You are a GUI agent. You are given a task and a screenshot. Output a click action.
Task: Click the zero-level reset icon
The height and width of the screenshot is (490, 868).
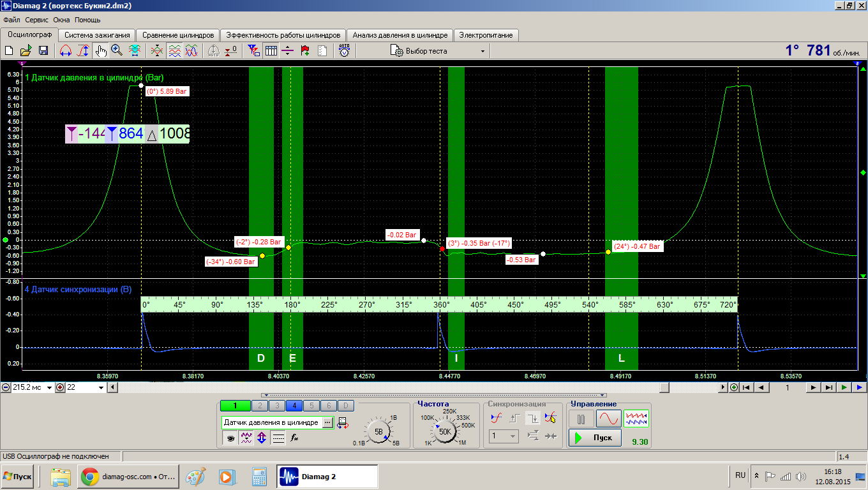click(x=231, y=50)
